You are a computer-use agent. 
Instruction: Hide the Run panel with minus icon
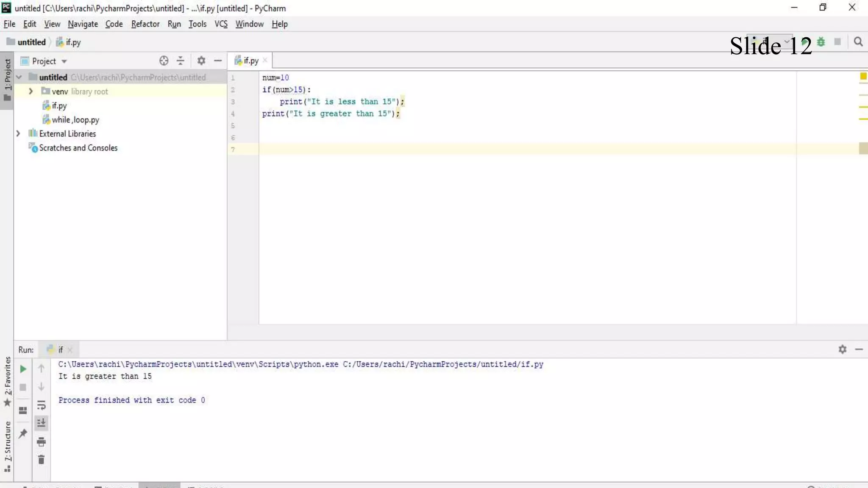click(859, 349)
